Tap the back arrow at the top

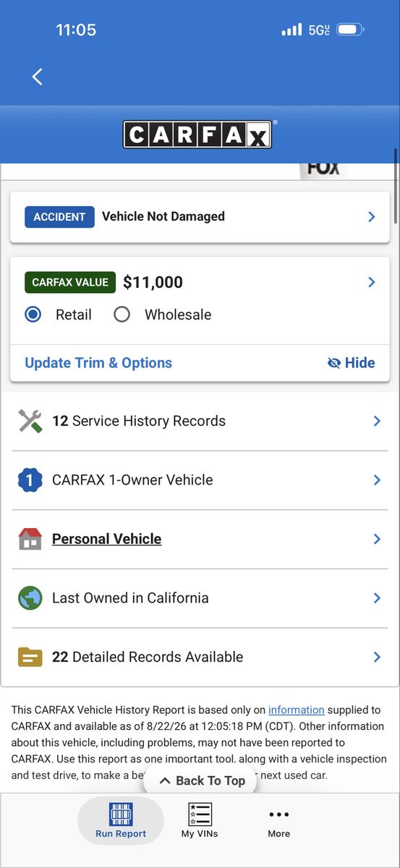click(x=38, y=77)
